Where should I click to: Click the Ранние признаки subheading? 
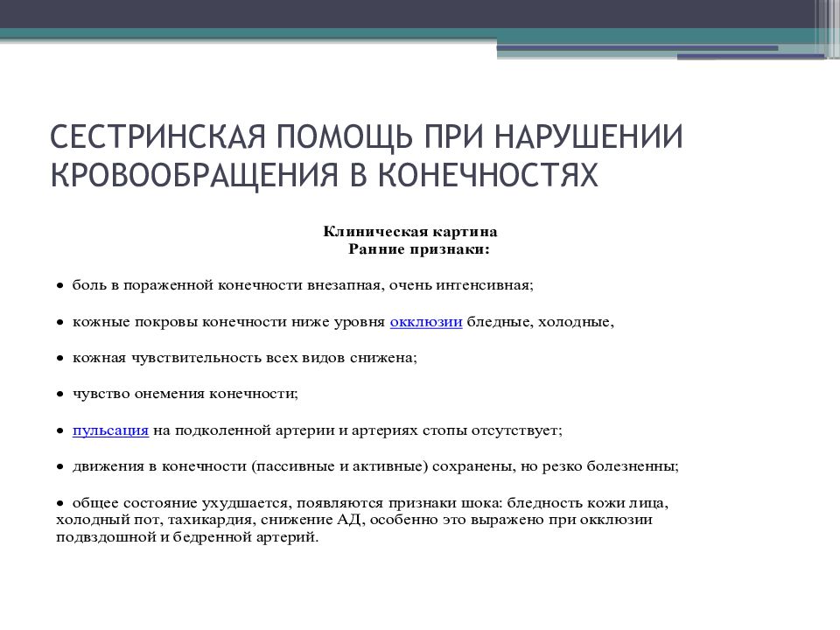(418, 248)
